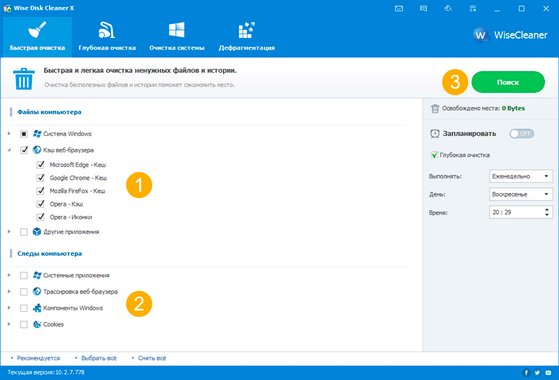
Task: Click the flag icon beside Системные приложения
Action: coord(37,275)
